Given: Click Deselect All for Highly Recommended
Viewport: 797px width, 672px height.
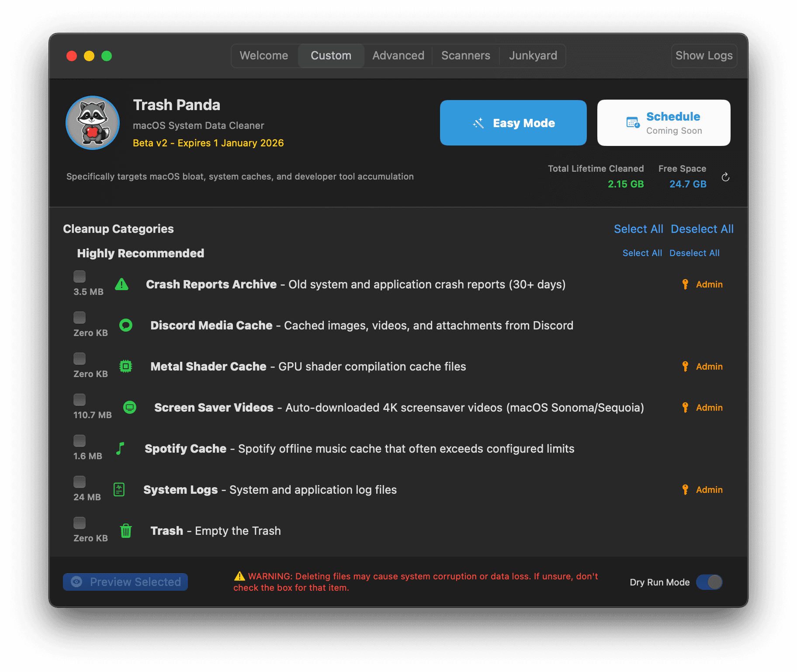Looking at the screenshot, I should (694, 253).
